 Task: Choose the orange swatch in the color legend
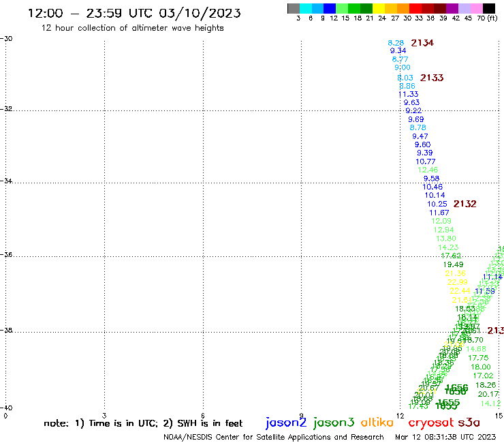pos(403,8)
